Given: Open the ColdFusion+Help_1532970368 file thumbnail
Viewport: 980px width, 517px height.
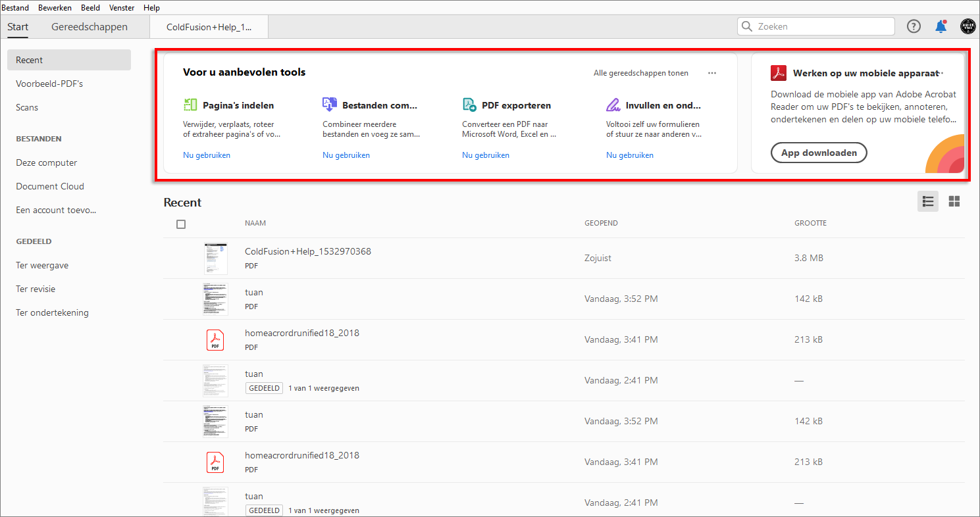Looking at the screenshot, I should point(215,258).
